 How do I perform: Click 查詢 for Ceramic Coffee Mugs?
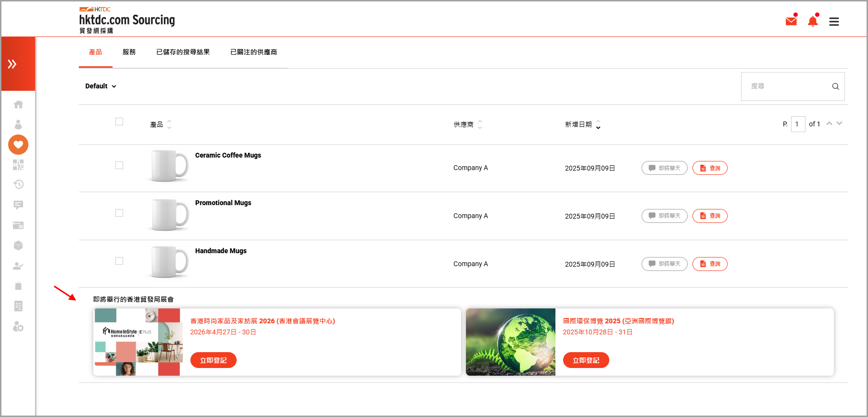pos(710,168)
